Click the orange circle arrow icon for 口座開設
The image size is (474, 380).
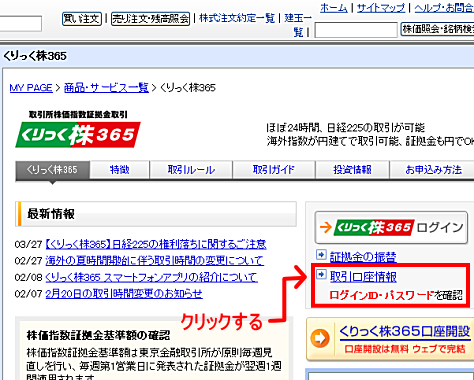pos(320,338)
